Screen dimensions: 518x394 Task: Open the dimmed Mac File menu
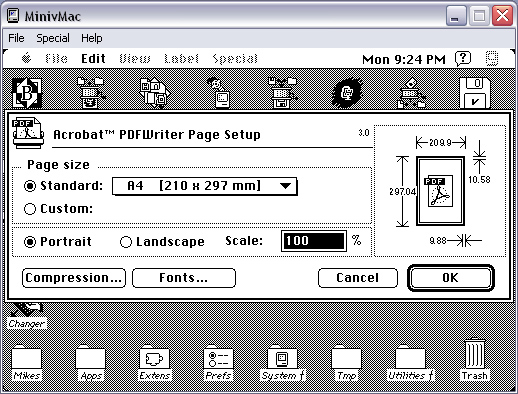pos(56,59)
